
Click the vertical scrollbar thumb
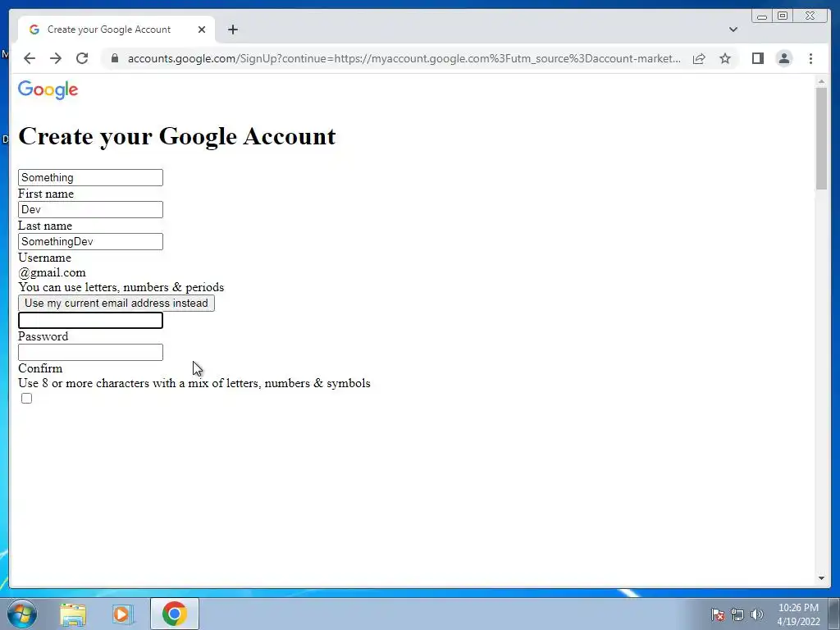click(x=821, y=138)
